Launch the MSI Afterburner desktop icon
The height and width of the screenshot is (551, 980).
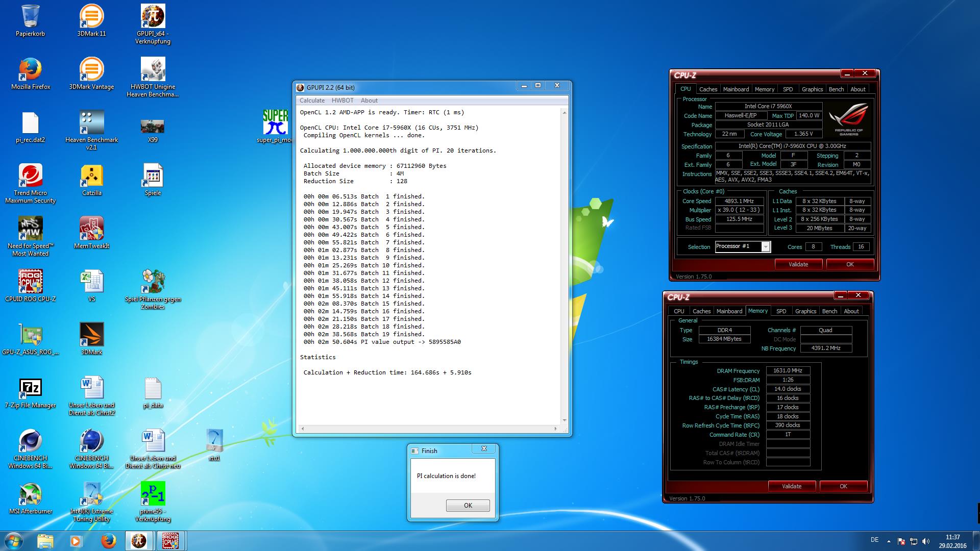31,498
